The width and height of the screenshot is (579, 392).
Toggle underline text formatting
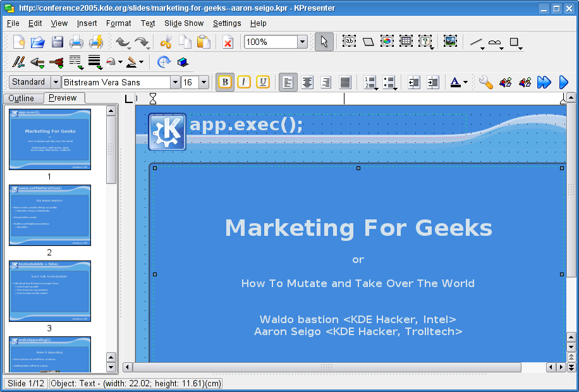[263, 82]
